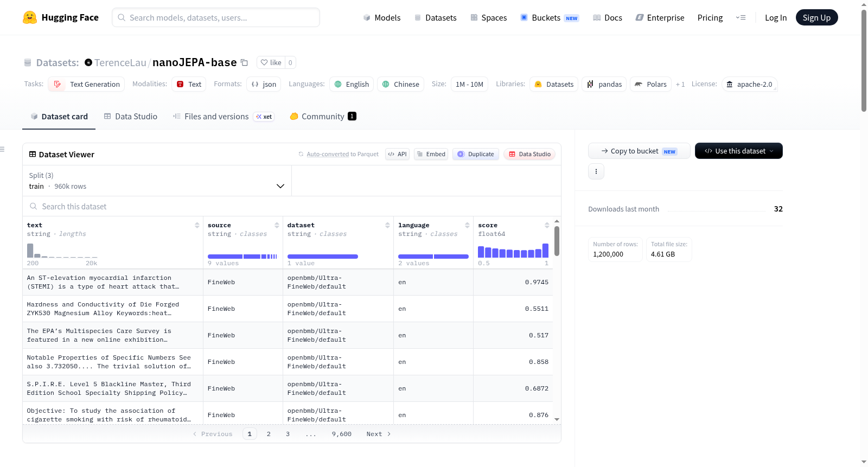
Task: Click the Sign Up button
Action: [x=816, y=17]
